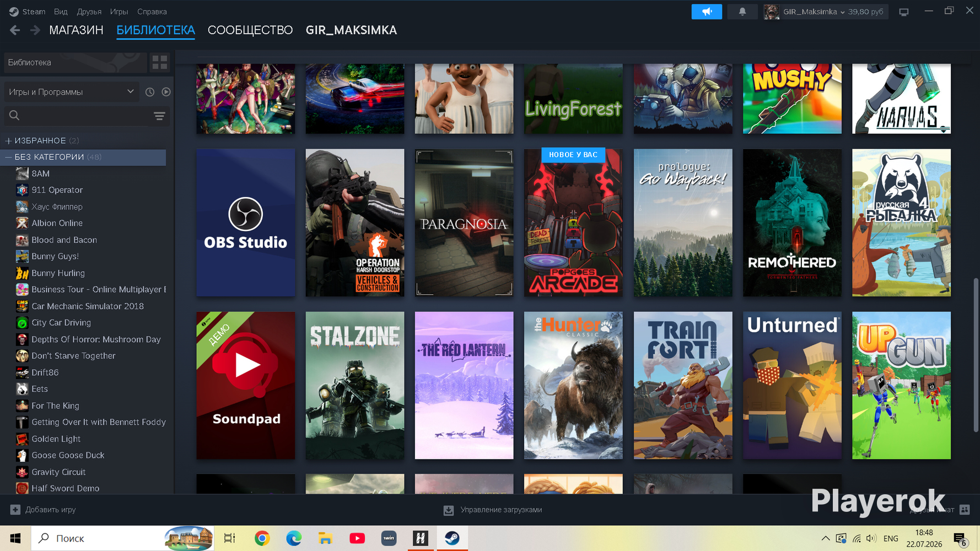Image resolution: width=980 pixels, height=551 pixels.
Task: Open Steam icon on the taskbar
Action: pos(453,538)
